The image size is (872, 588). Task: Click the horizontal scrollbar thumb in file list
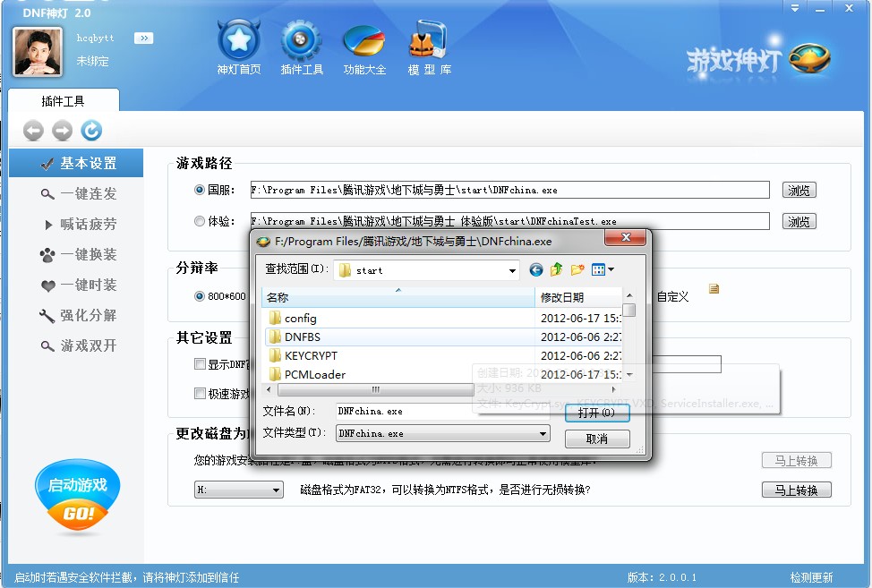[x=375, y=389]
